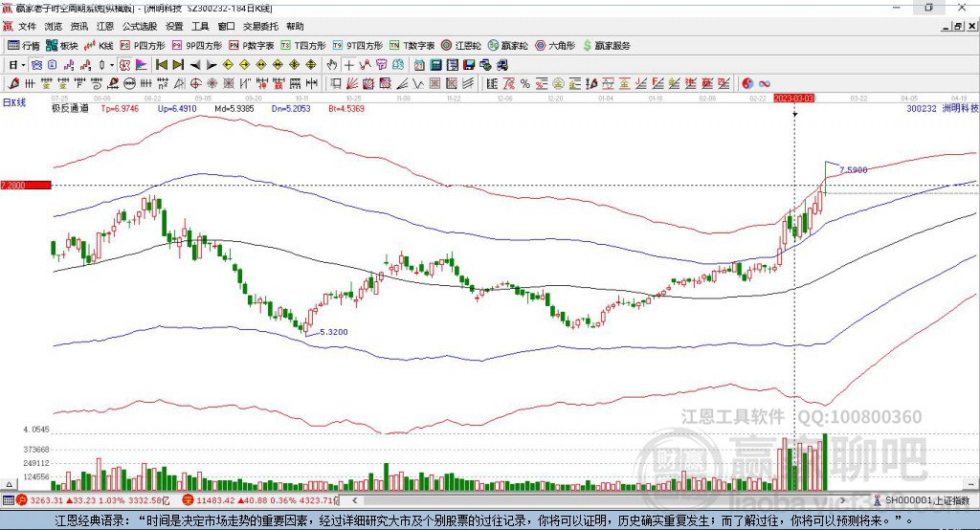Open T数字表 tool
Viewport: 980px width, 530px height.
(x=412, y=46)
